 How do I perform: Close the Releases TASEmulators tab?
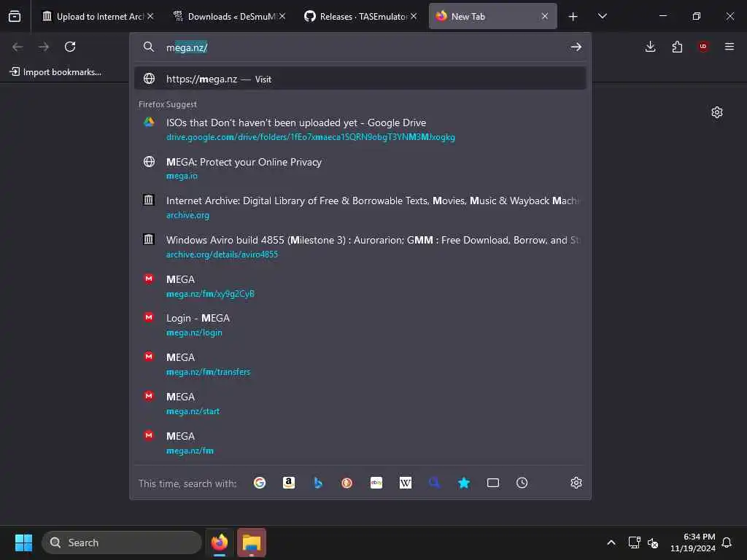[x=414, y=16]
